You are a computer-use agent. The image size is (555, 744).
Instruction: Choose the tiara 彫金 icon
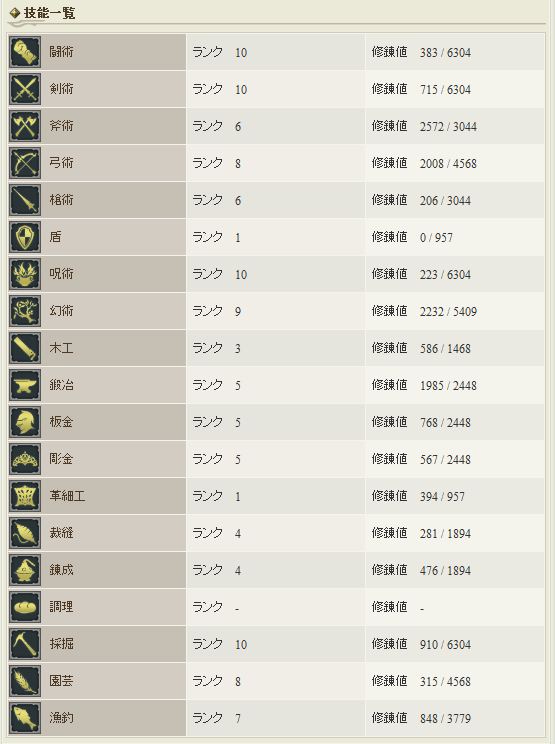[25, 459]
